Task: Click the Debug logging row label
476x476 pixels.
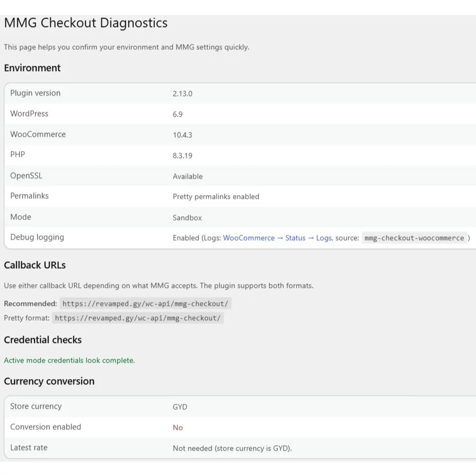Action: click(x=37, y=237)
